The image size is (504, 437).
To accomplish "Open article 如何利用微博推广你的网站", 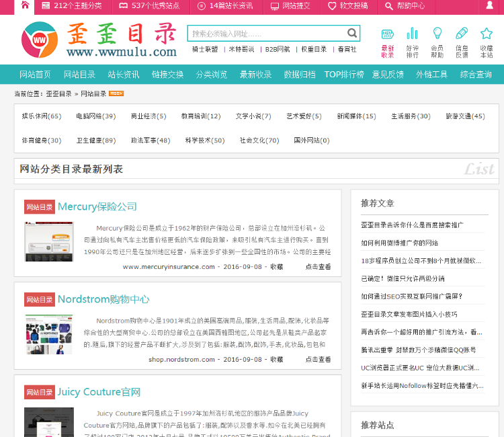I will (399, 243).
